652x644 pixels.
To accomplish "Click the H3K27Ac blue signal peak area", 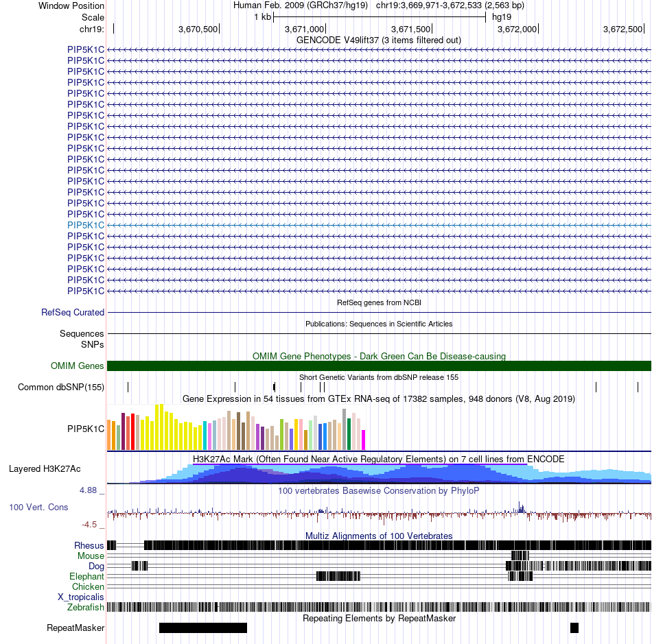I will pyautogui.click(x=380, y=474).
